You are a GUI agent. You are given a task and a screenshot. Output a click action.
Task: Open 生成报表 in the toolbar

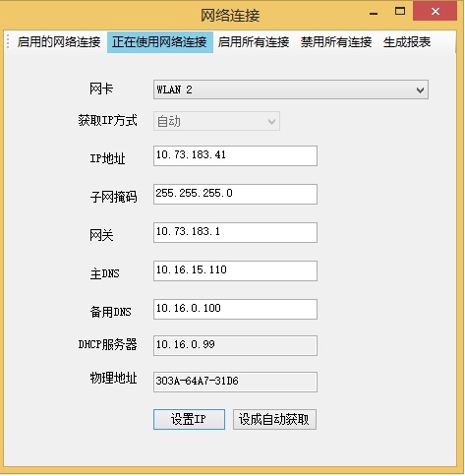point(407,42)
